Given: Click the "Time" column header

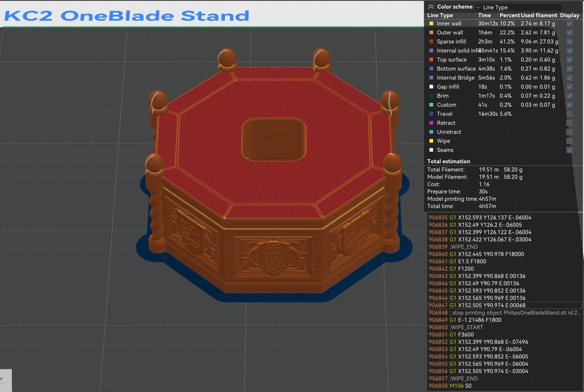Looking at the screenshot, I should 484,15.
